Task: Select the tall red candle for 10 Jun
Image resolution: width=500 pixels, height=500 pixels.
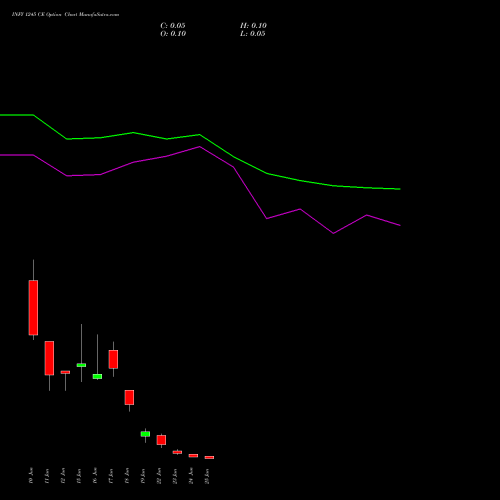Action: pyautogui.click(x=33, y=307)
